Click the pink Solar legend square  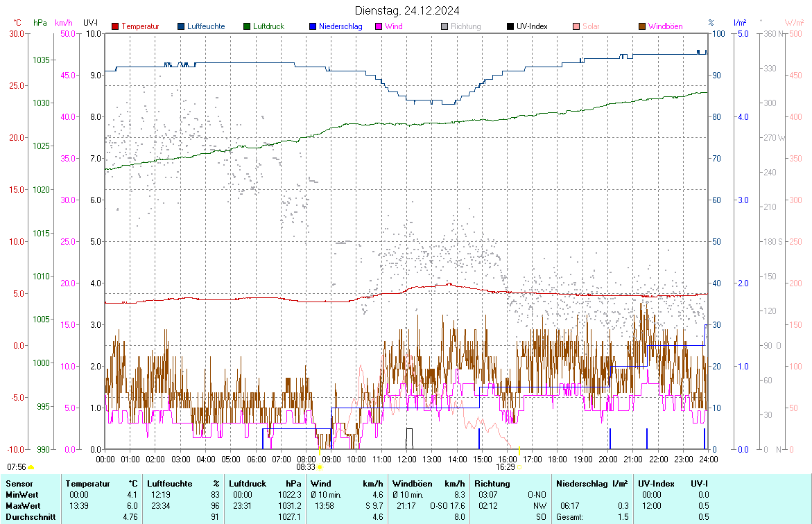pos(576,27)
